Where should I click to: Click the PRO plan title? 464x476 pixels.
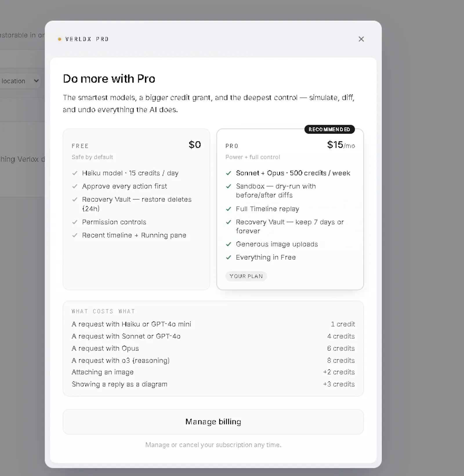[x=232, y=146]
